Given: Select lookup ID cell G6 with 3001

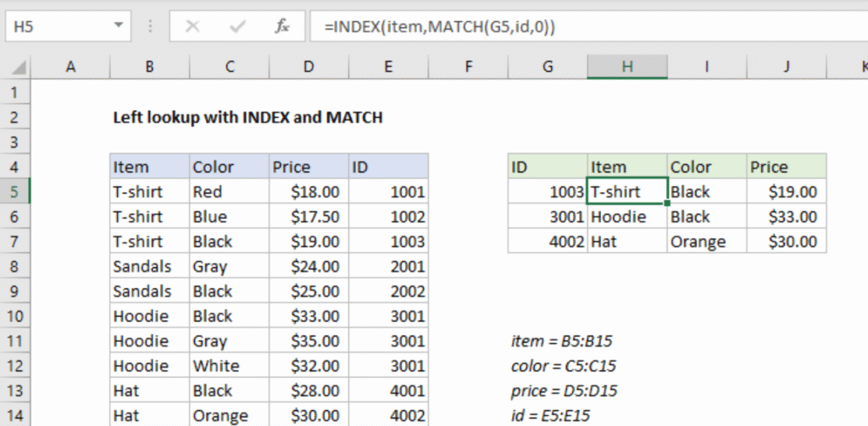Looking at the screenshot, I should [548, 216].
